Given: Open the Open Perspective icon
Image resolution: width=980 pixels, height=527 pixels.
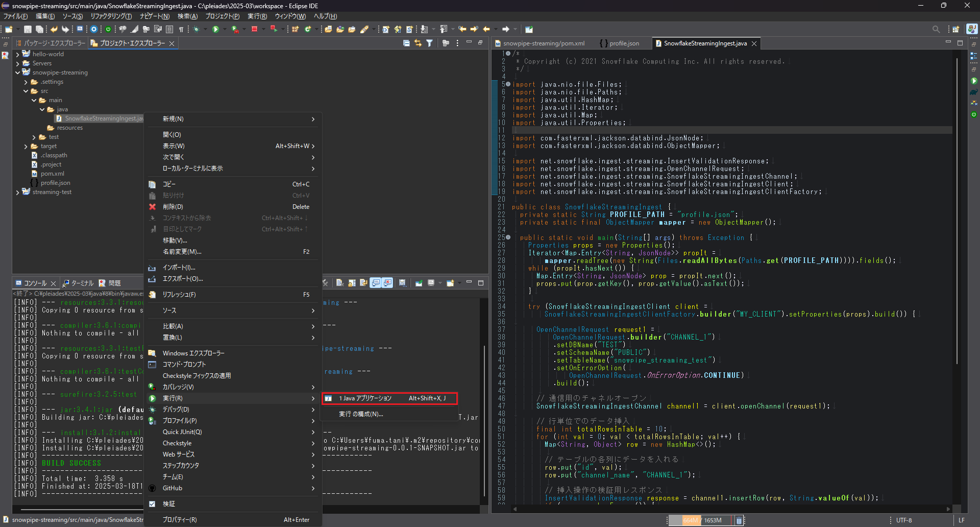Looking at the screenshot, I should 956,29.
